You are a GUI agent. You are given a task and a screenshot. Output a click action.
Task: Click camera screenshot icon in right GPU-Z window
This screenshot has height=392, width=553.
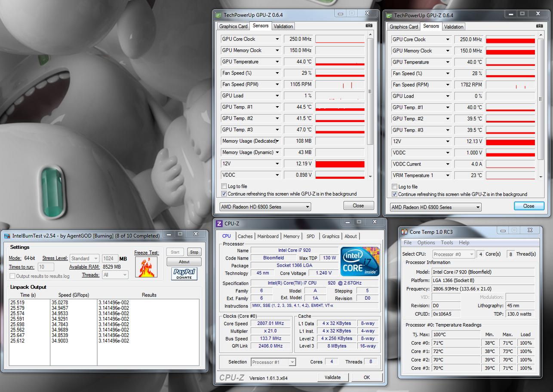tap(539, 26)
